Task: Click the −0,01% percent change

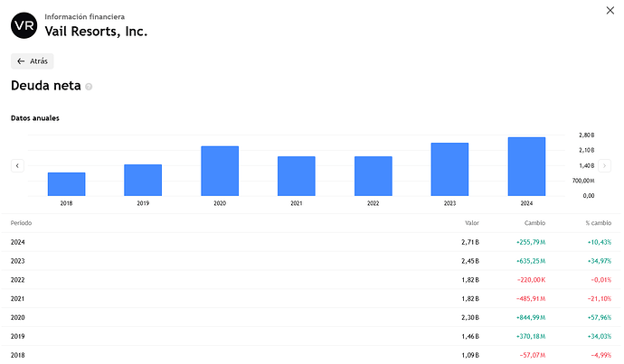Action: [x=600, y=280]
